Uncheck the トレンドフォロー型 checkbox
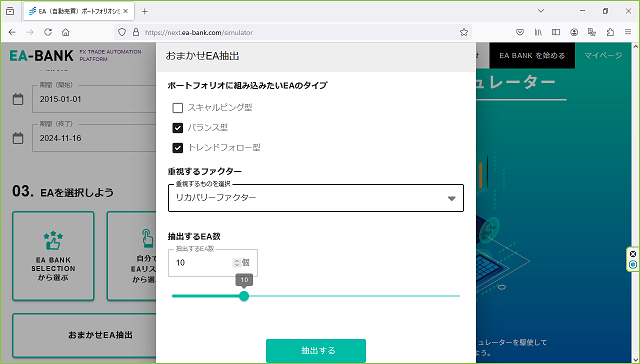 178,148
